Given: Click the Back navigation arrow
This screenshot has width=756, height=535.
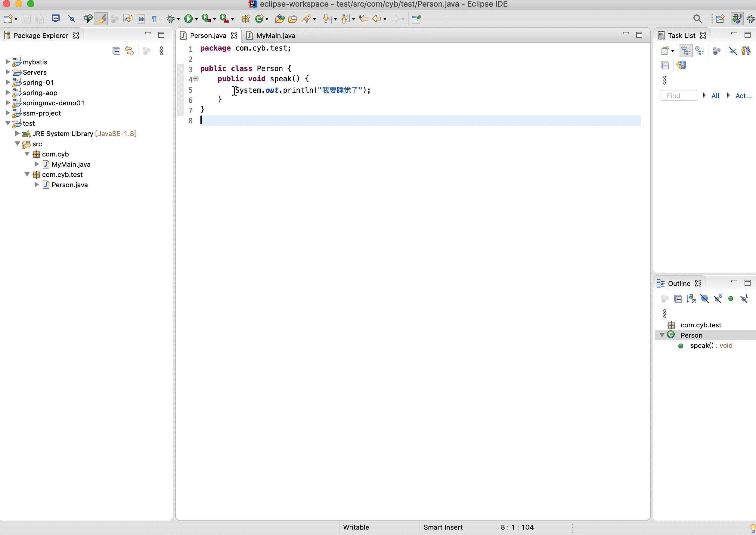Looking at the screenshot, I should (x=377, y=19).
